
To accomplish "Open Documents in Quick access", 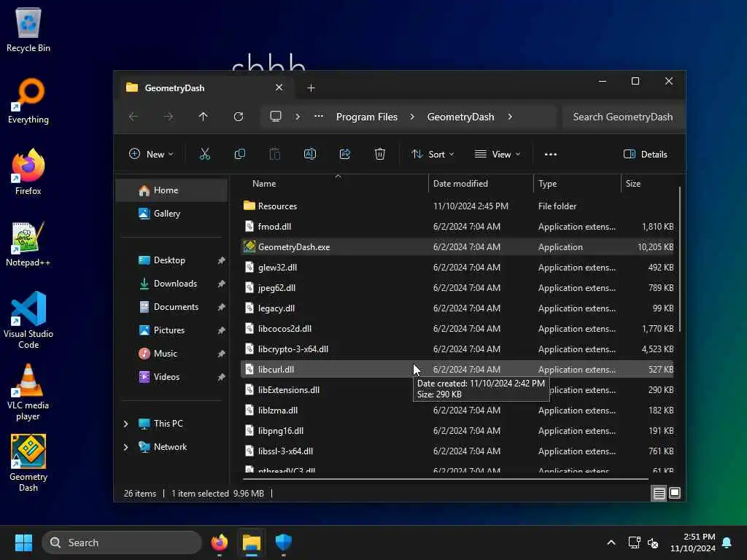I will [172, 307].
